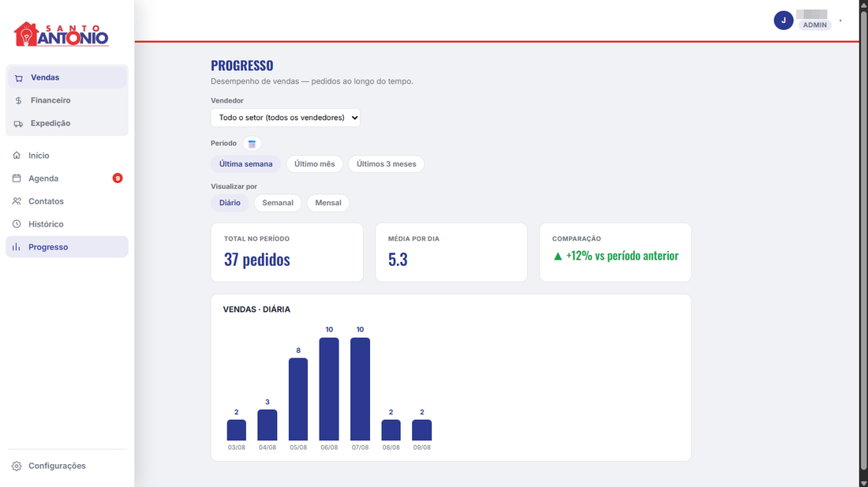Open the Vendas section in the sidebar
Viewport: 868px width, 487px height.
pos(67,77)
